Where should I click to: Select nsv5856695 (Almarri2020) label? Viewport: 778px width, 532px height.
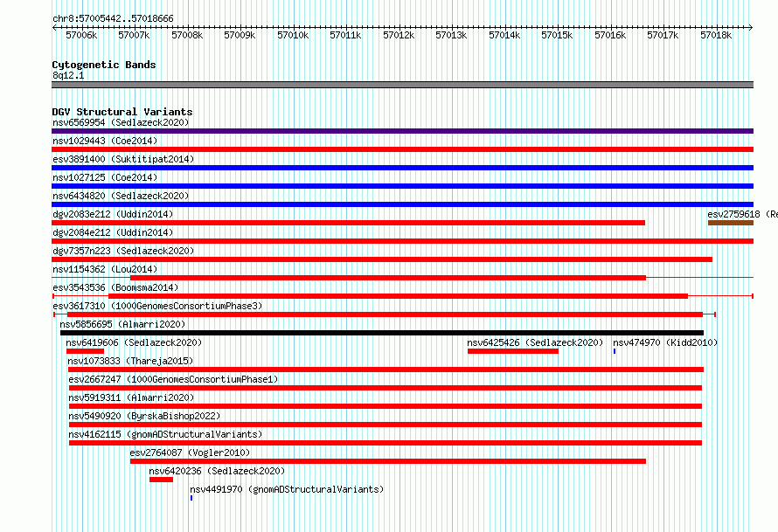[122, 324]
